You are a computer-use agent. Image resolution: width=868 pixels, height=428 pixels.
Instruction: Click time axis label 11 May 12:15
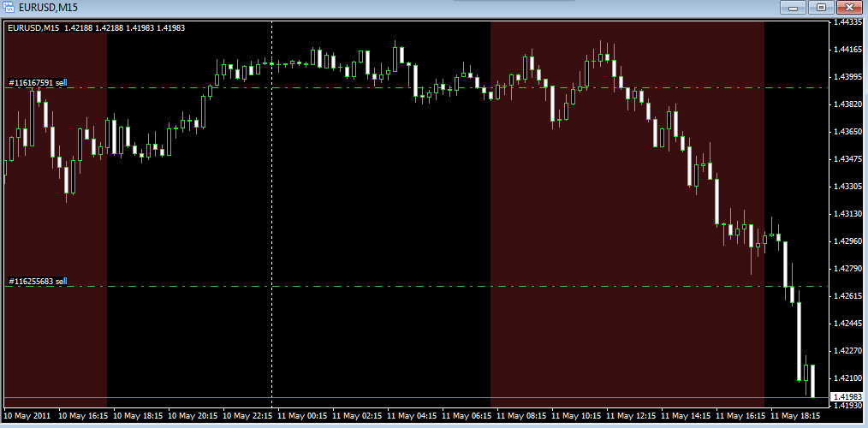click(x=631, y=415)
